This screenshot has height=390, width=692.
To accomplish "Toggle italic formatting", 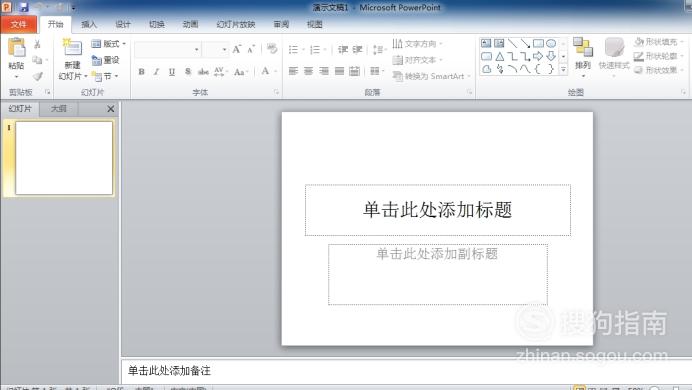I will click(156, 71).
